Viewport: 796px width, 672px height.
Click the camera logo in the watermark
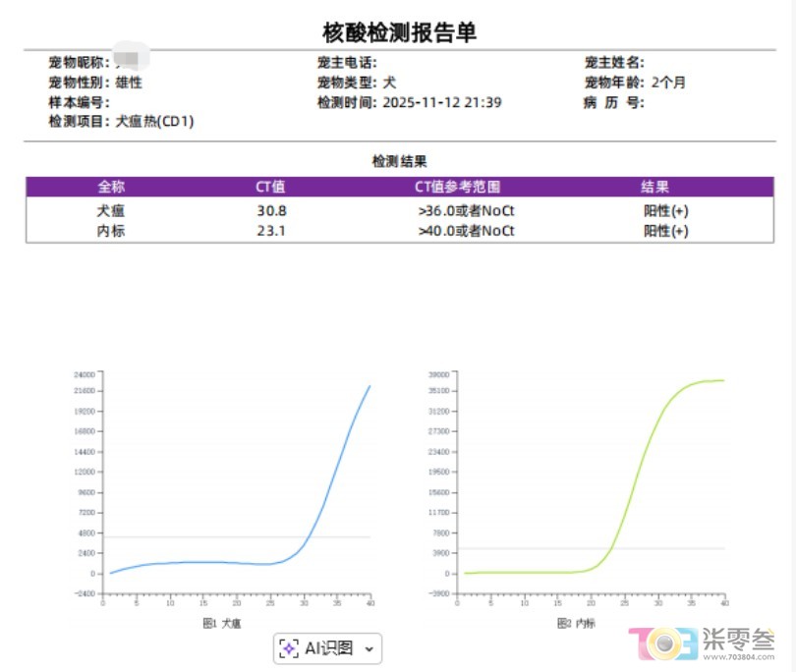point(664,644)
